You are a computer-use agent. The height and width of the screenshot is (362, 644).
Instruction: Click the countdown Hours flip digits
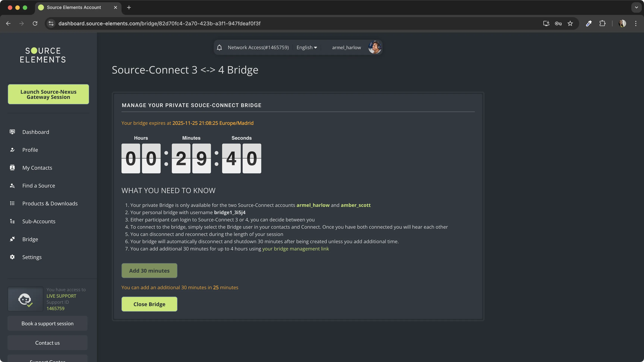[x=141, y=158]
